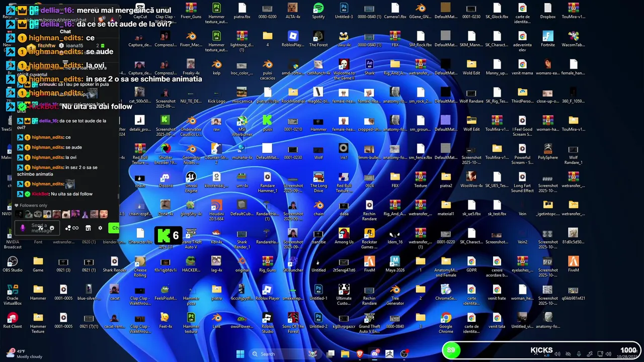The height and width of the screenshot is (362, 644).
Task: Select the Among Us desktop icon
Action: pos(344,236)
